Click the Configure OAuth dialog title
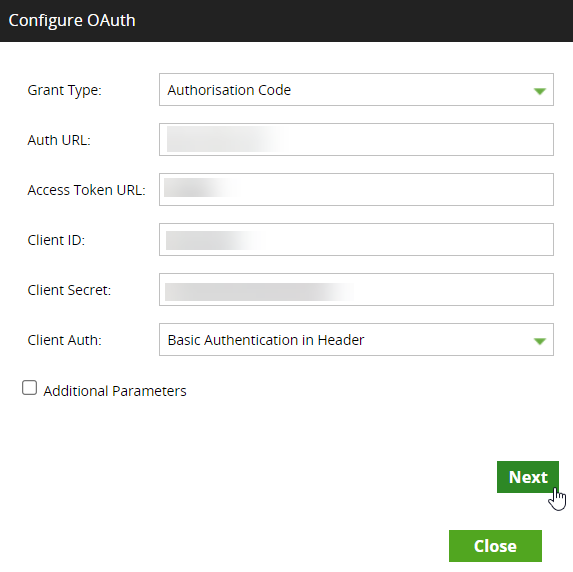 [x=72, y=20]
